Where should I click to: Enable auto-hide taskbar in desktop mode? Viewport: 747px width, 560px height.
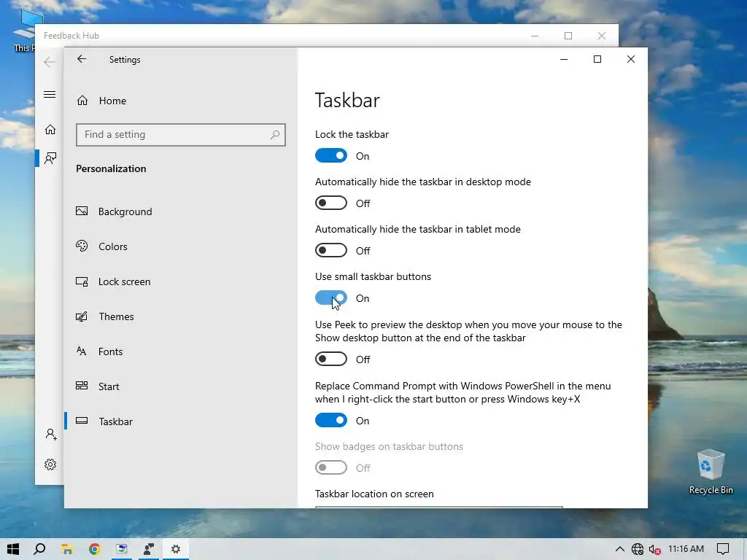tap(331, 203)
